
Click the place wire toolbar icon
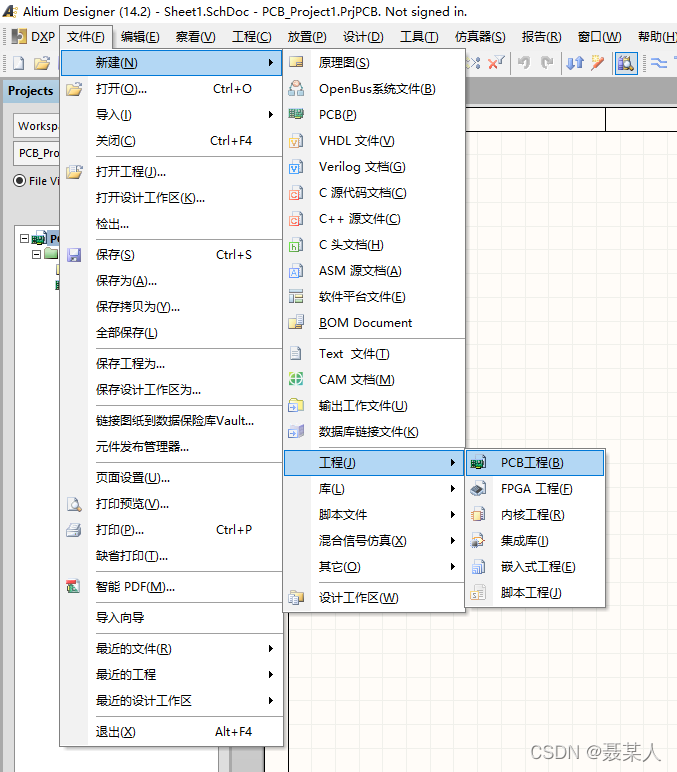pyautogui.click(x=659, y=63)
